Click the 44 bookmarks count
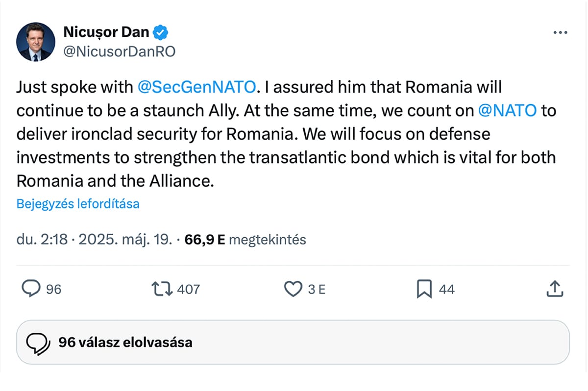Screen dimensions: 588x391 pyautogui.click(x=446, y=289)
